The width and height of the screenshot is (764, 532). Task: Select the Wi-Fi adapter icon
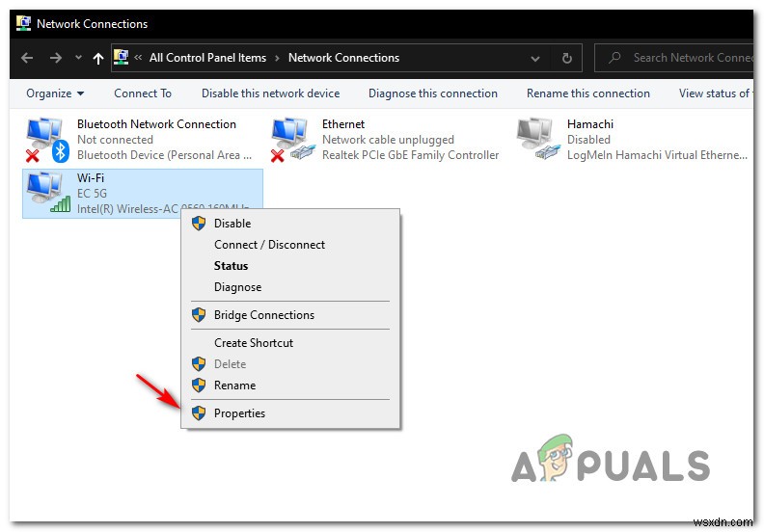(x=48, y=193)
